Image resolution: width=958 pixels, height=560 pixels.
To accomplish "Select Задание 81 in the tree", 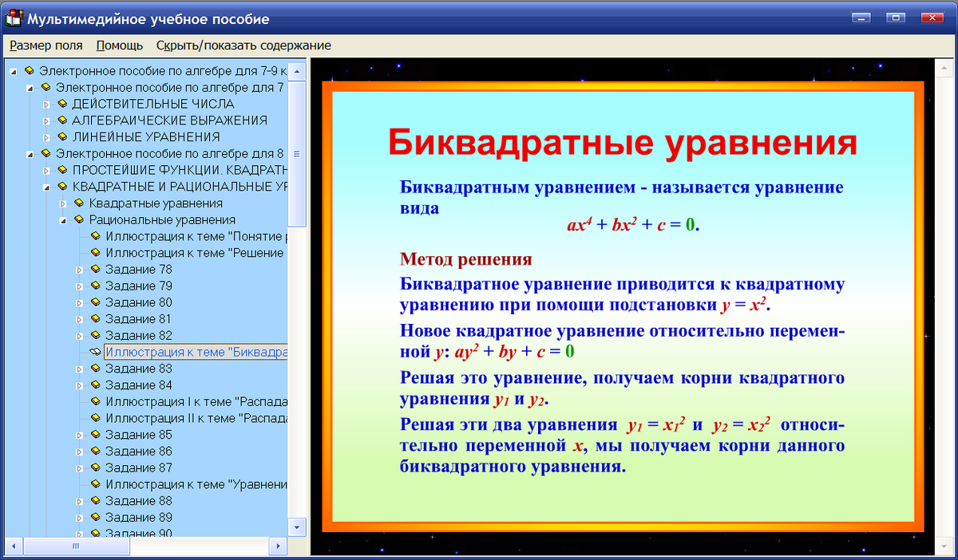I will pyautogui.click(x=139, y=319).
